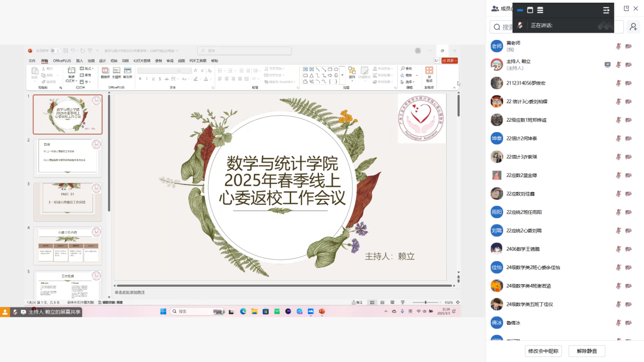Screen dimensions: 644x362
Task: Toggle camera icon for 24级数学类五班丁佳仪
Action: [x=628, y=304]
